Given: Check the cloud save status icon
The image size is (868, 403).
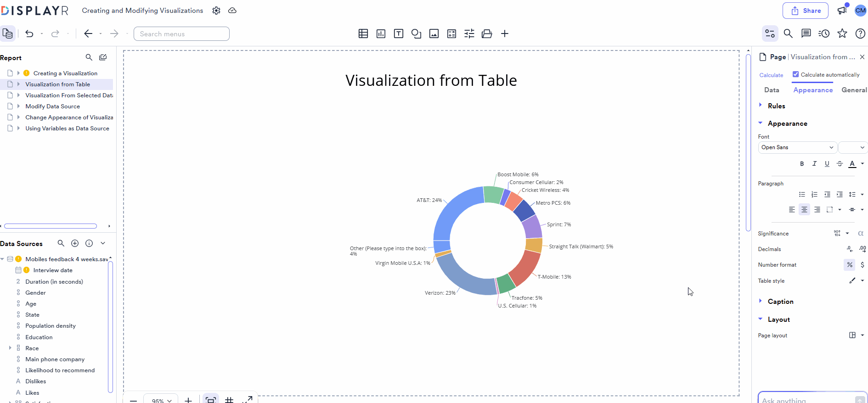Looking at the screenshot, I should click(x=232, y=11).
